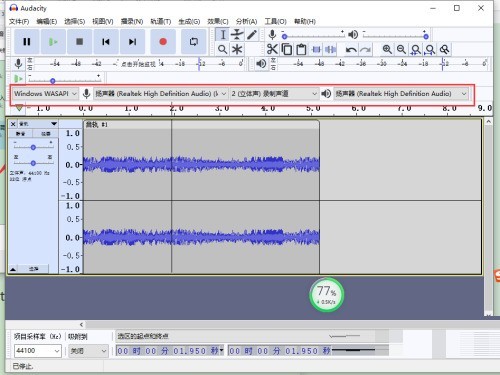The height and width of the screenshot is (375, 500).
Task: Start playback with the green Play button
Action: point(53,42)
